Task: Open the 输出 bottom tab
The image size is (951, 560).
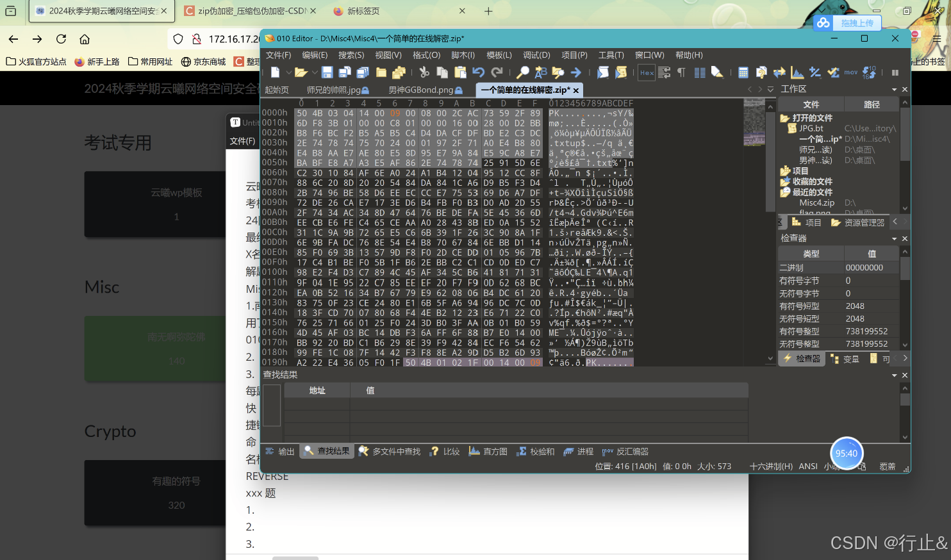Action: pos(280,451)
